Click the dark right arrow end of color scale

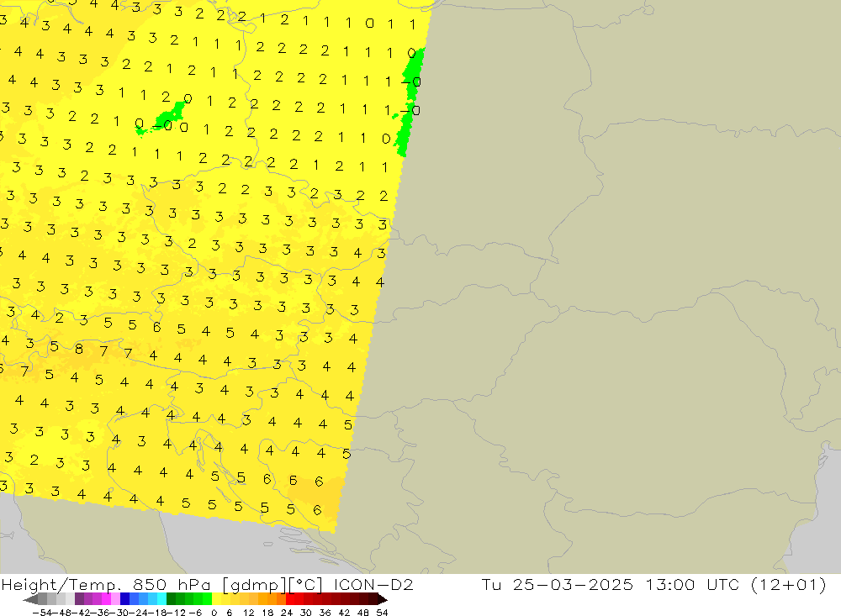pos(383,599)
